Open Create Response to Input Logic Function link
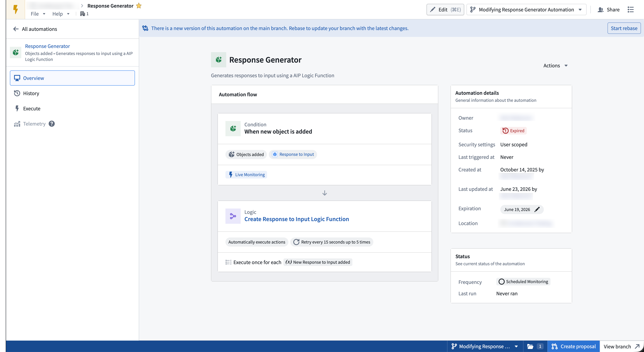Screen dimensions: 644x352 [x=297, y=219]
